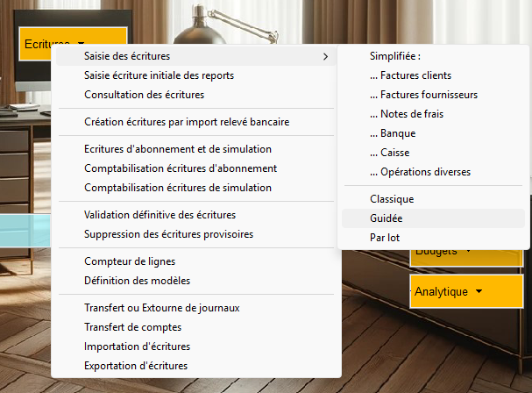Open Définition des modèles

tap(137, 281)
